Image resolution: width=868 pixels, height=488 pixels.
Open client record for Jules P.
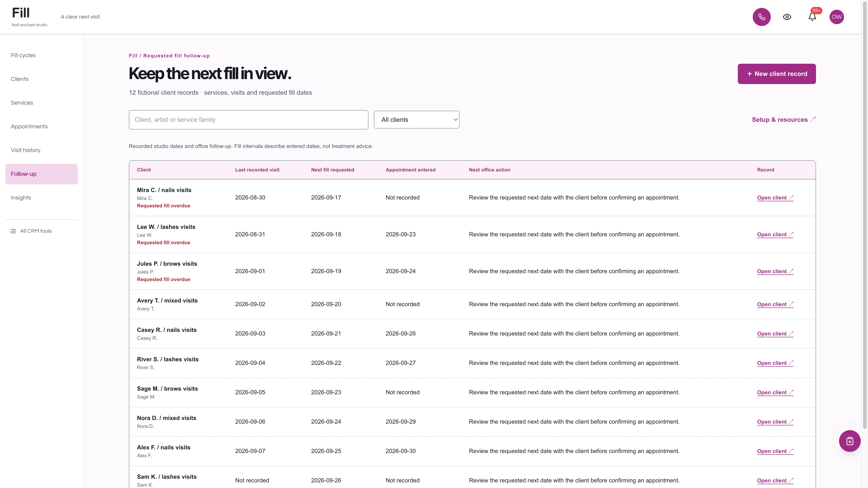tap(775, 271)
